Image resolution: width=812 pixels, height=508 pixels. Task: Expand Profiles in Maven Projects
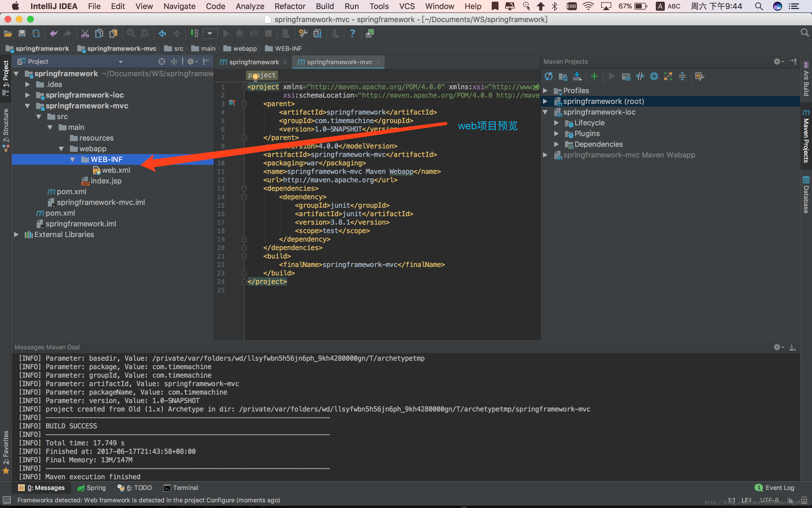click(x=545, y=91)
